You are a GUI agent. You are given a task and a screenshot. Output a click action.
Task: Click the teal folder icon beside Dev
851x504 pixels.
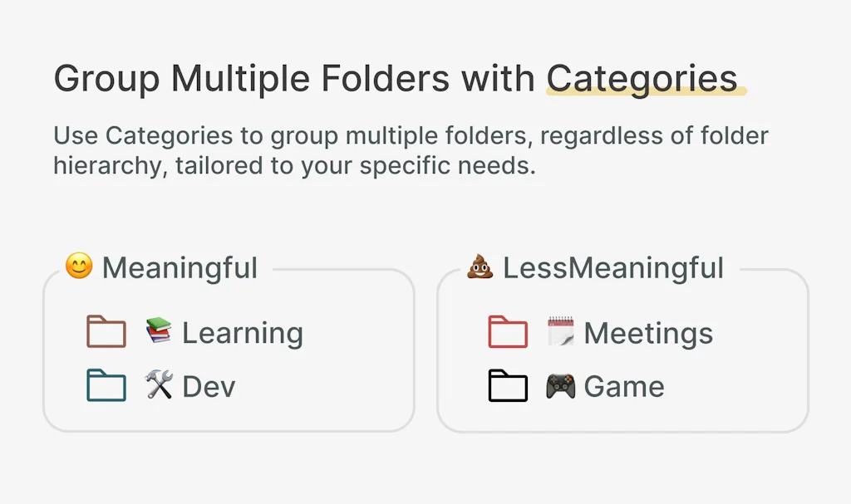106,386
